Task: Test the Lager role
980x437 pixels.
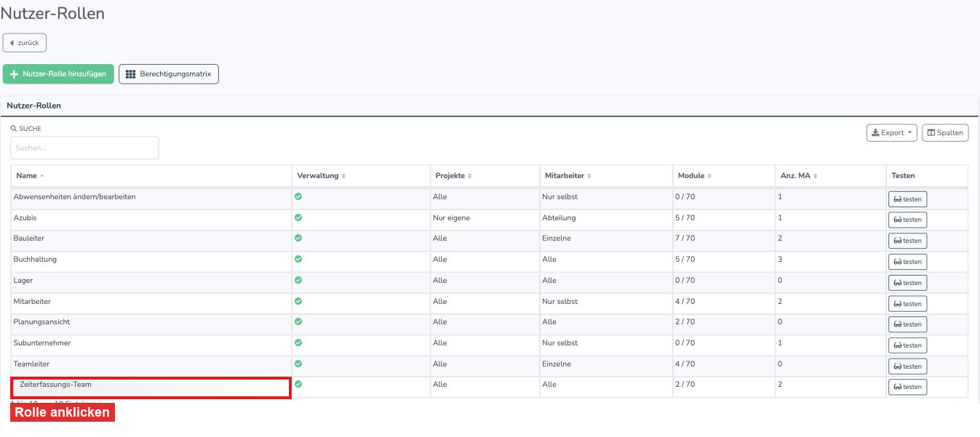Action: (x=907, y=283)
